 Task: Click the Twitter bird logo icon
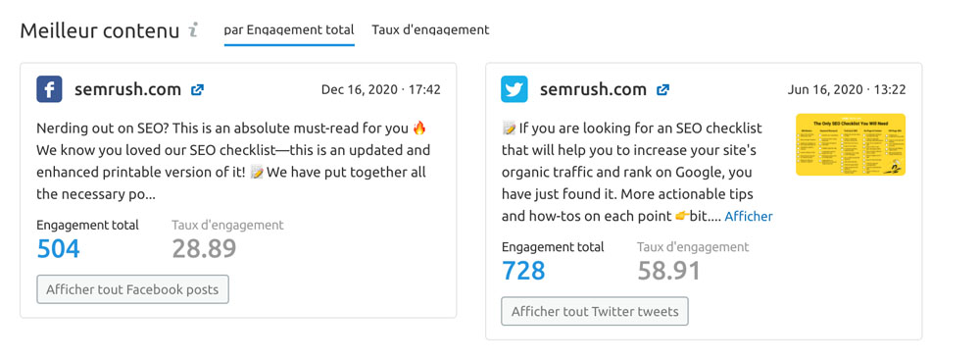pos(514,89)
